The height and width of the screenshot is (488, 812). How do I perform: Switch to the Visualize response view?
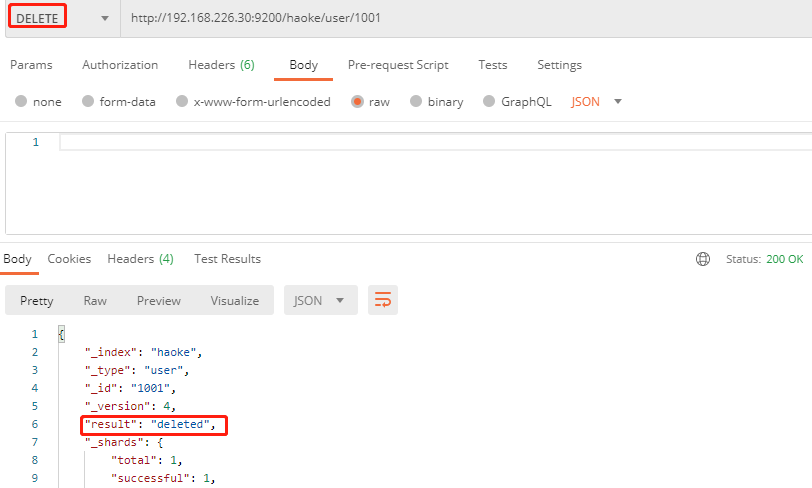coord(235,300)
